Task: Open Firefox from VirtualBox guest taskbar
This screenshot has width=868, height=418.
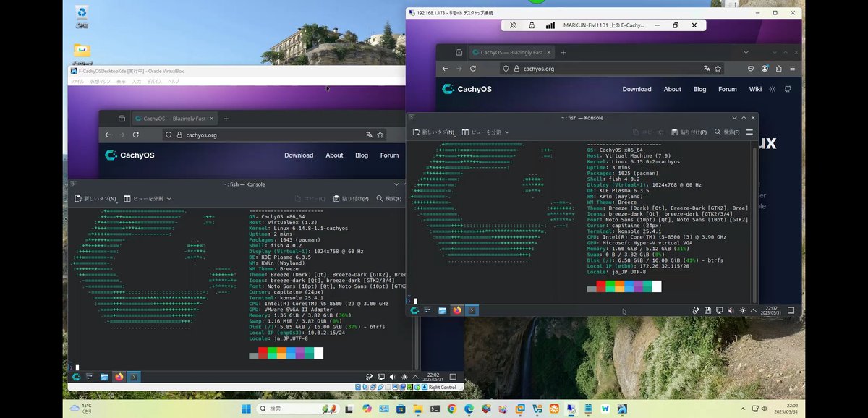Action: pyautogui.click(x=119, y=376)
